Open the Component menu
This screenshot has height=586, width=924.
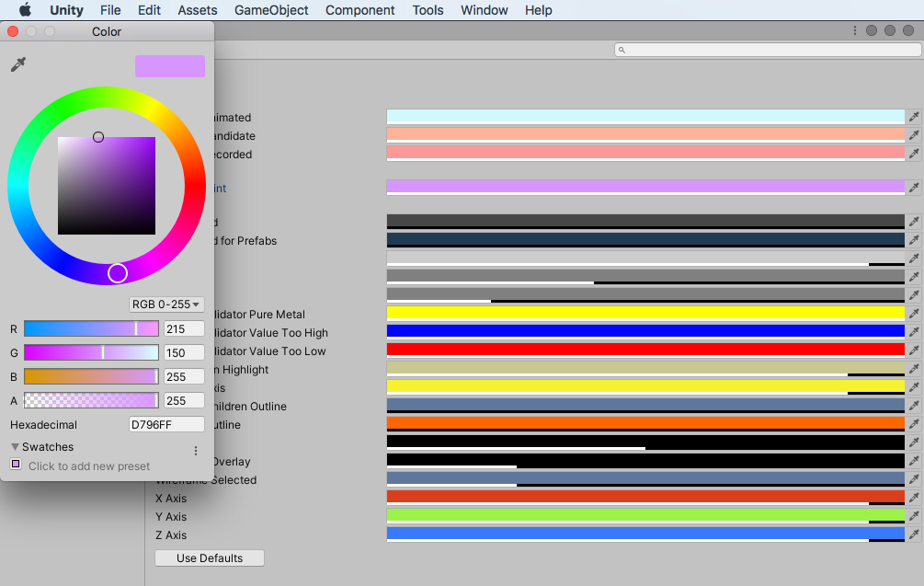click(360, 10)
